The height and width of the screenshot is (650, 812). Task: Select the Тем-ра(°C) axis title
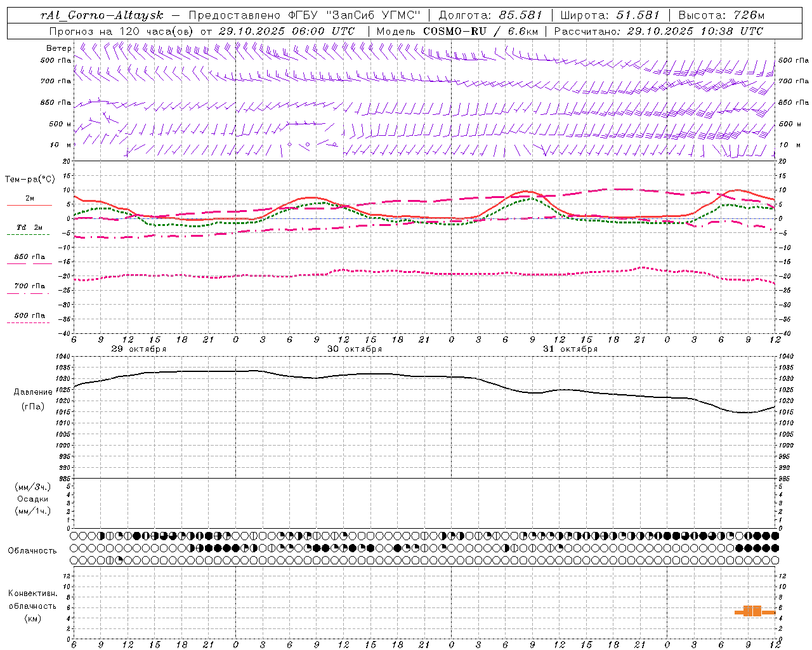(x=30, y=180)
